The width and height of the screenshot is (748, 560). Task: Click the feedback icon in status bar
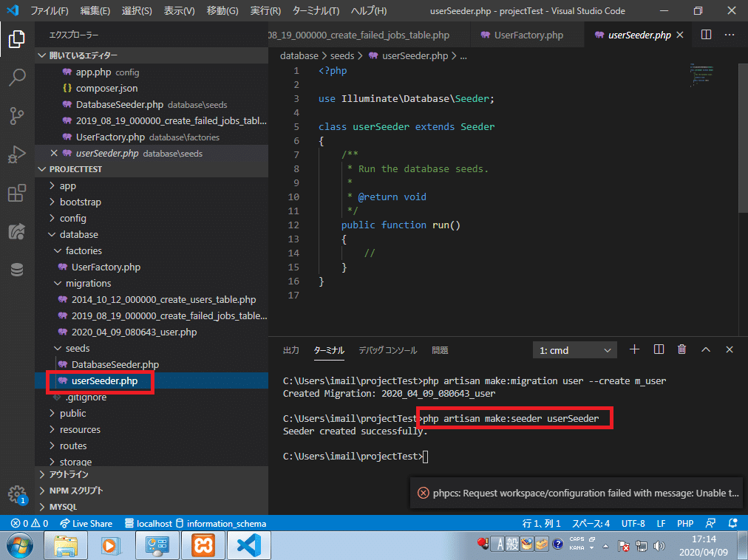pos(710,523)
